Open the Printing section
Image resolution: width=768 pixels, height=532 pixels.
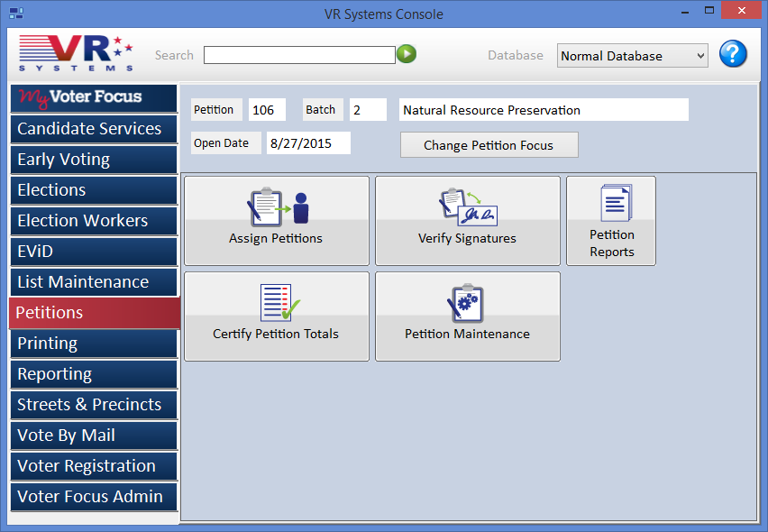(x=94, y=344)
